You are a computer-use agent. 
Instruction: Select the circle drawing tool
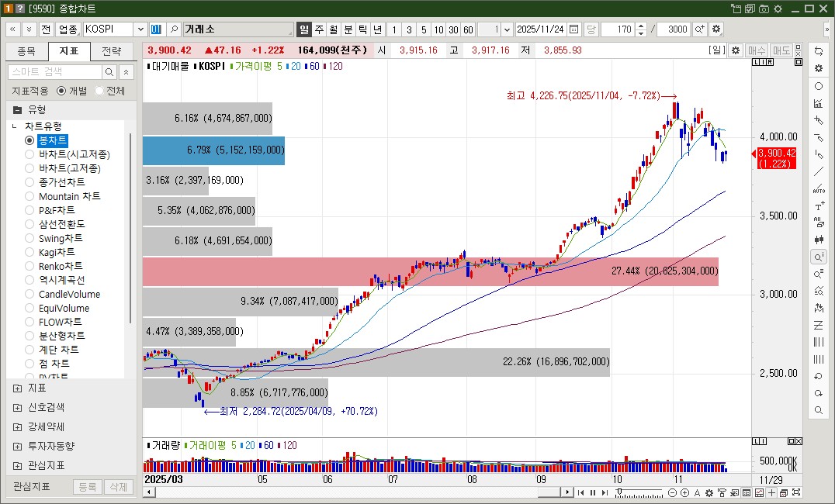tap(819, 86)
